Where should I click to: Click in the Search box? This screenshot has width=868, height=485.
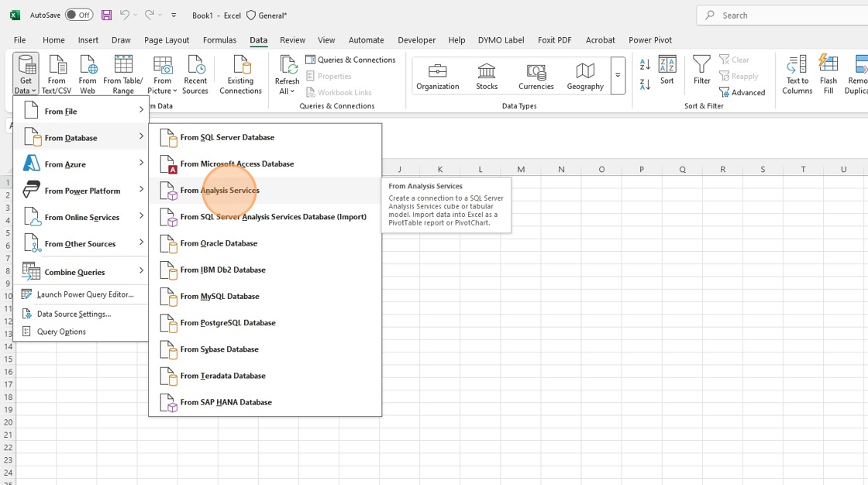(783, 15)
